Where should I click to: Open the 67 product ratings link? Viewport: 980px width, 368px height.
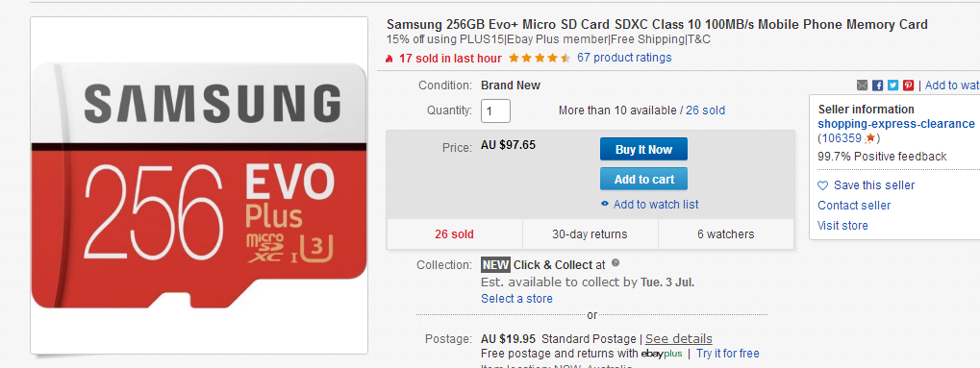coord(624,58)
